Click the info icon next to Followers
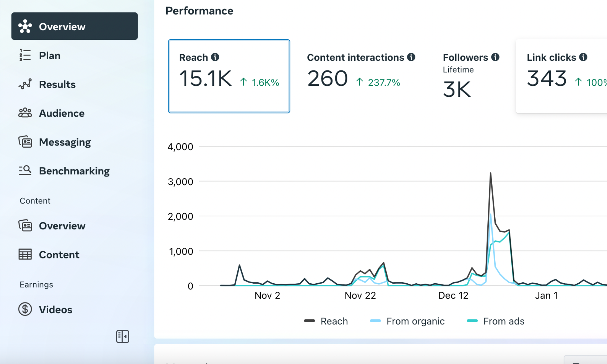Image resolution: width=607 pixels, height=364 pixels. click(x=495, y=57)
